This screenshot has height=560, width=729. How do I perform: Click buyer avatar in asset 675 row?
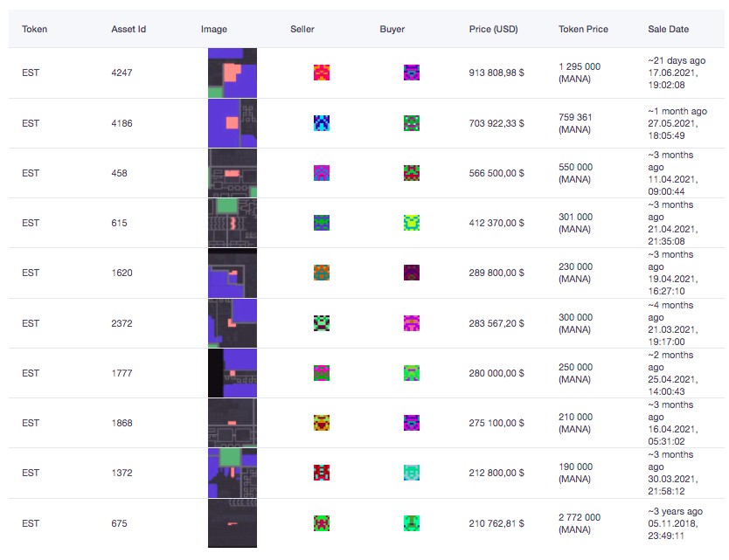pos(411,523)
